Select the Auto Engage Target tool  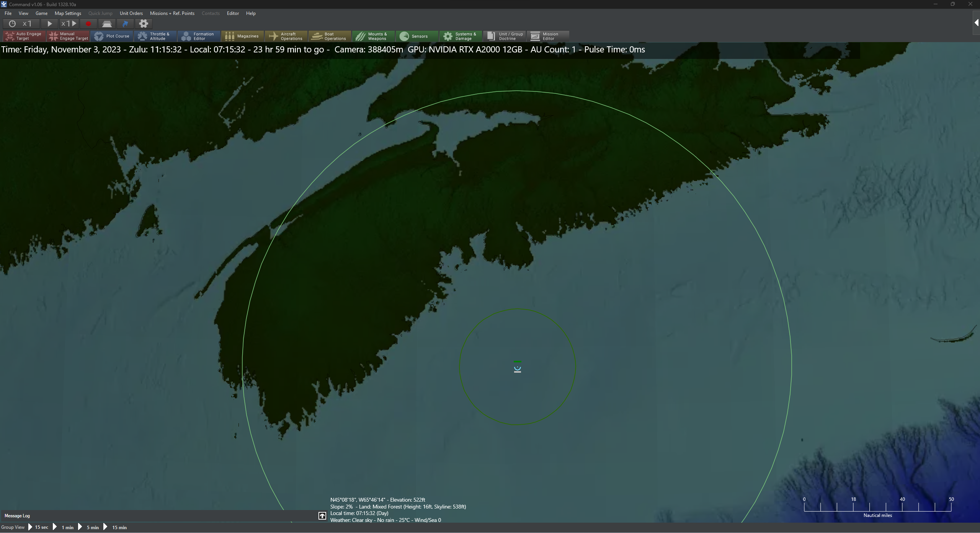coord(23,36)
